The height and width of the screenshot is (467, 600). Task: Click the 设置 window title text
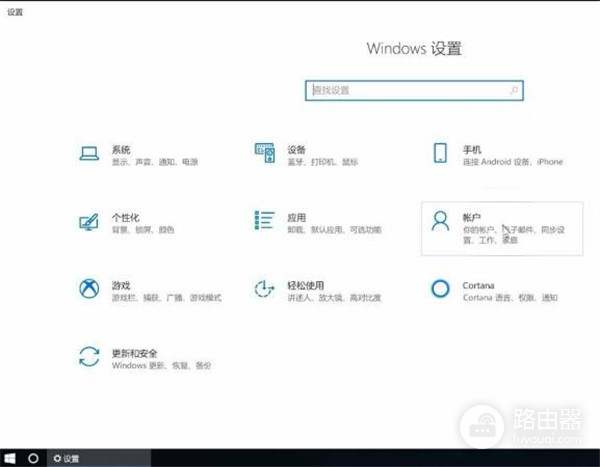pos(15,12)
